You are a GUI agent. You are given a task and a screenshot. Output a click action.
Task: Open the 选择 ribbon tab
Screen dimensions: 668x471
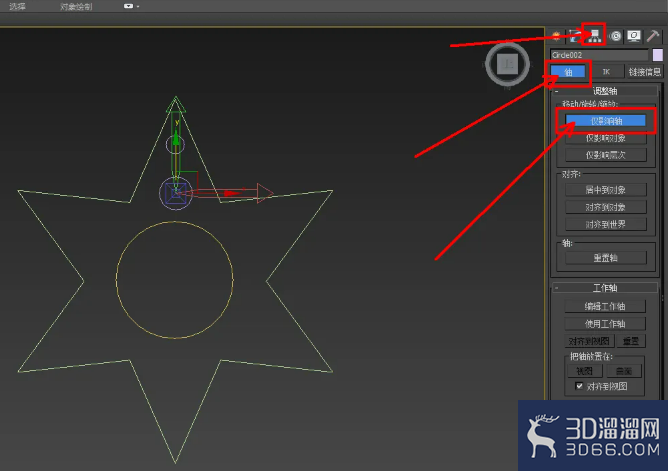[17, 6]
